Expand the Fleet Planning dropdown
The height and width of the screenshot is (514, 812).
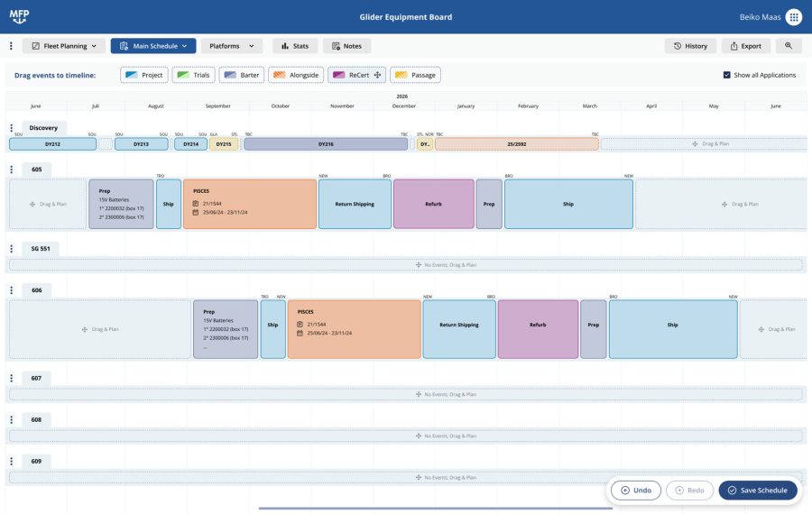tap(63, 46)
